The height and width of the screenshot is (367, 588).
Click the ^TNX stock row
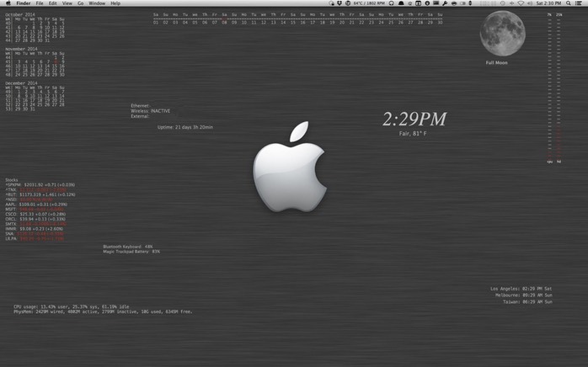(35, 189)
